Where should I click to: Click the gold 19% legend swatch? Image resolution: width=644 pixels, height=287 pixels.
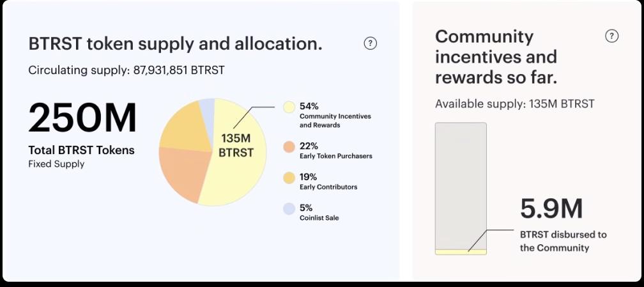tap(289, 178)
